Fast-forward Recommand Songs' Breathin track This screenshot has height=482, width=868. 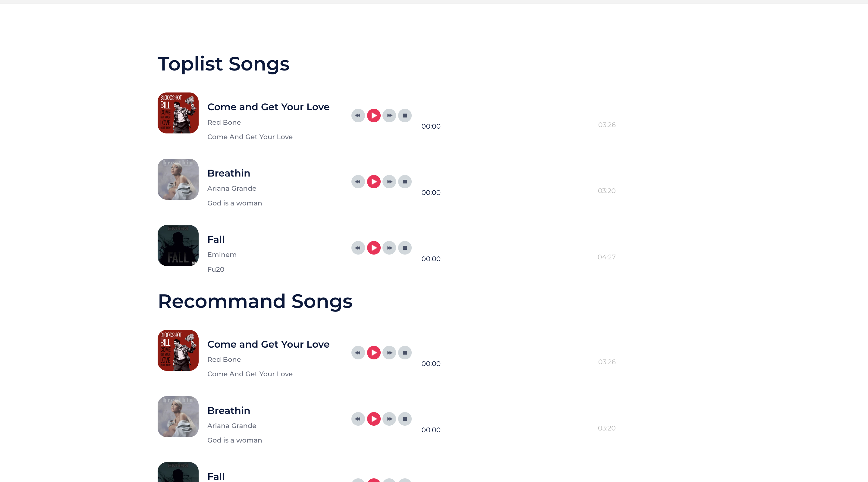click(389, 419)
